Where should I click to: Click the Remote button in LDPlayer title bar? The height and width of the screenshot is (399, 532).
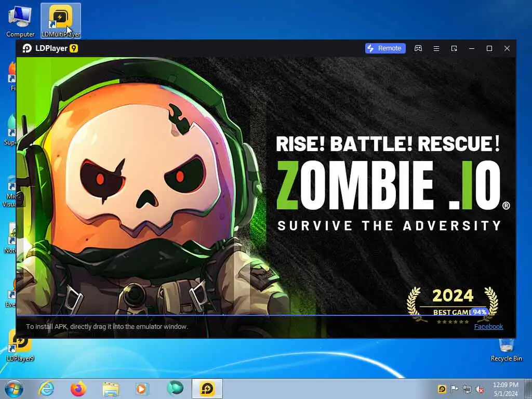pyautogui.click(x=385, y=48)
